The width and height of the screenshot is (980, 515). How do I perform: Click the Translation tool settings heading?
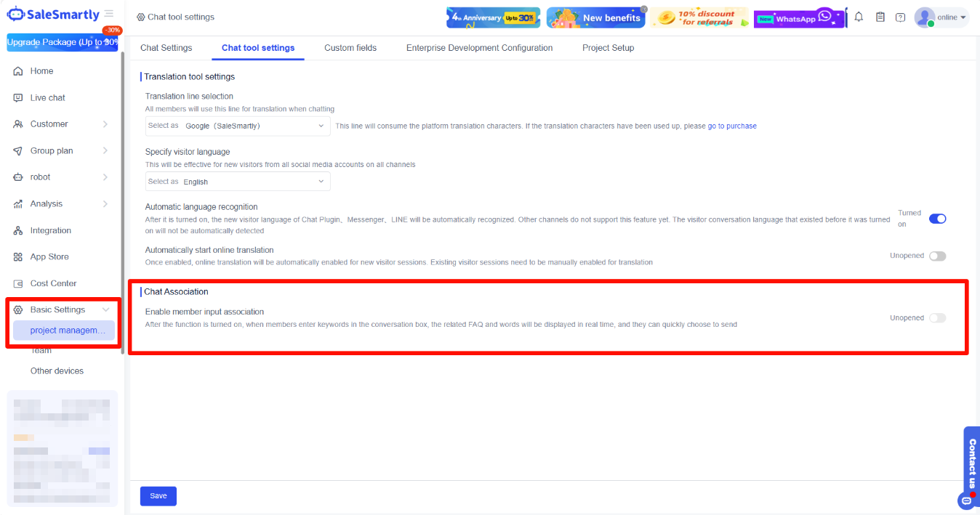[x=189, y=76]
